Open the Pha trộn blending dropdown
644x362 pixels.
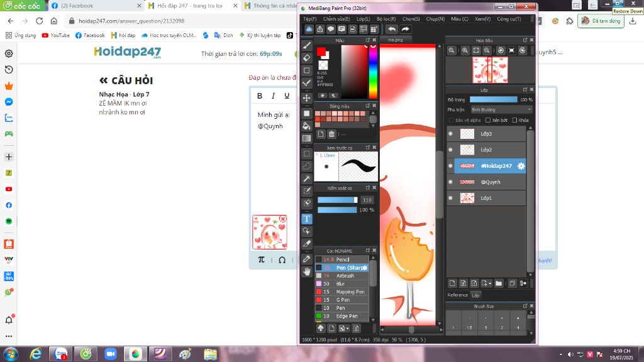click(501, 109)
